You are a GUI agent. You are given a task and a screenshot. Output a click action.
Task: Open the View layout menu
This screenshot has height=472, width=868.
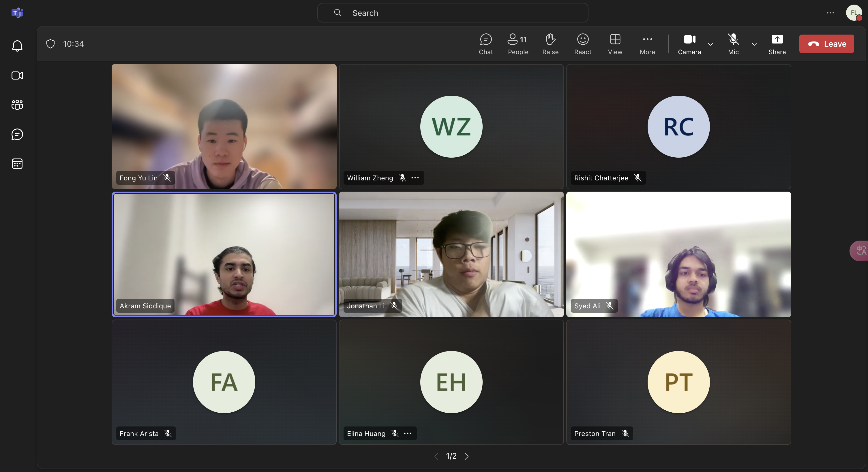(615, 44)
